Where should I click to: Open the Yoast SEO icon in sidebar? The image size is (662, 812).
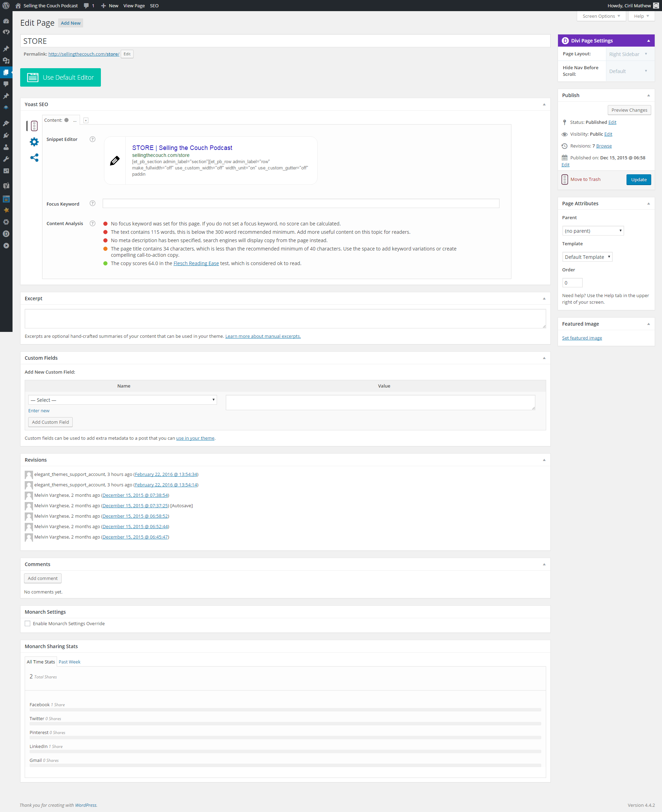[x=6, y=186]
